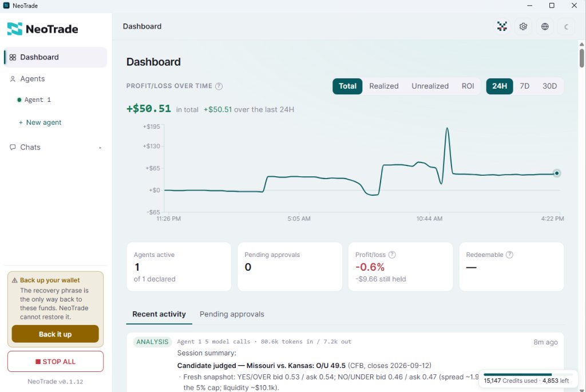
Task: Click green status dot of Agent 1
Action: pos(19,100)
